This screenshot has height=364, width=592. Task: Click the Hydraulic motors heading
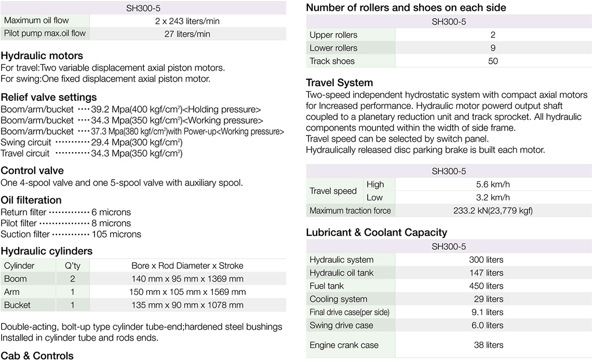click(x=42, y=56)
